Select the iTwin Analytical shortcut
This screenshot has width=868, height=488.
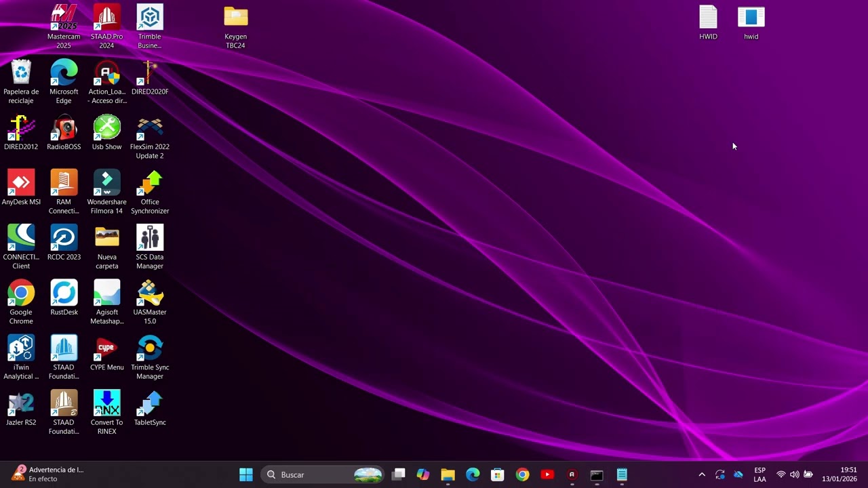point(21,358)
